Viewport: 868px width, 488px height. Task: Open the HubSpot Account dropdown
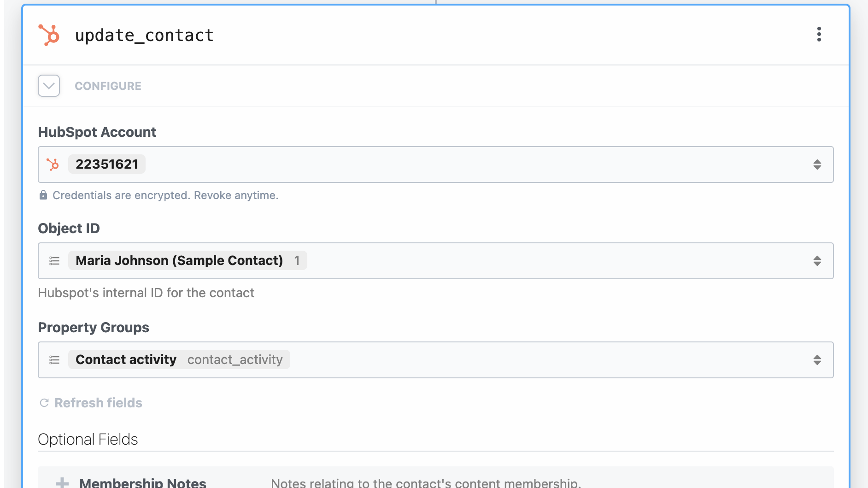click(x=435, y=165)
